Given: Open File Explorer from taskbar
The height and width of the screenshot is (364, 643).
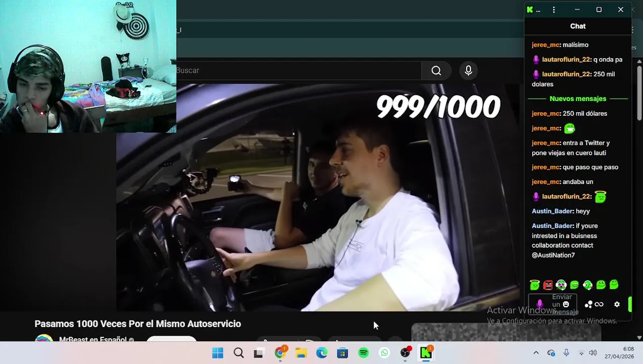Looking at the screenshot, I should pos(301,353).
